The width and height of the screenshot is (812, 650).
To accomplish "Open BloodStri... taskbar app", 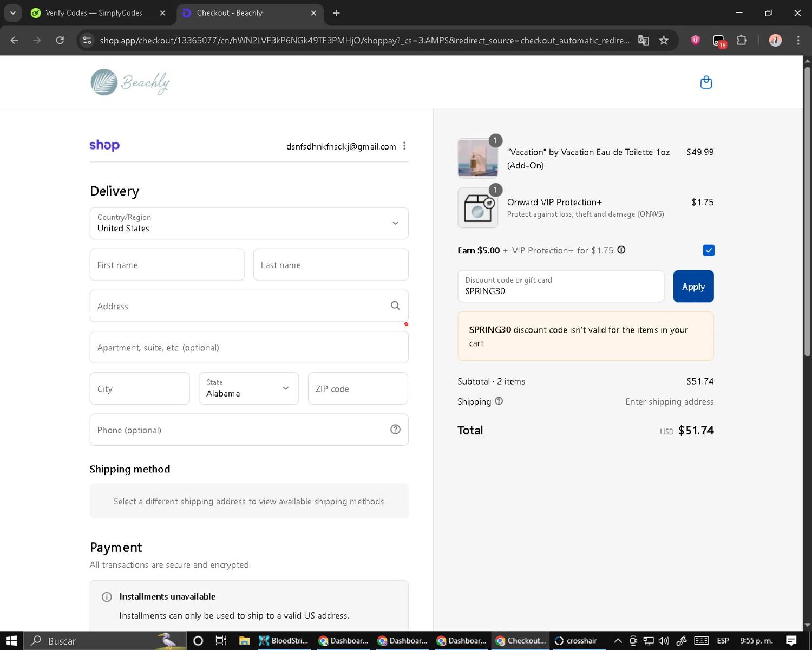I will click(284, 641).
